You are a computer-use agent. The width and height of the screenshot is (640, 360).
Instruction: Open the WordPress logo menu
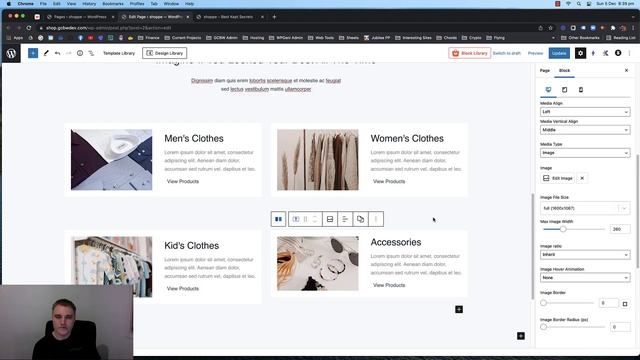11,53
